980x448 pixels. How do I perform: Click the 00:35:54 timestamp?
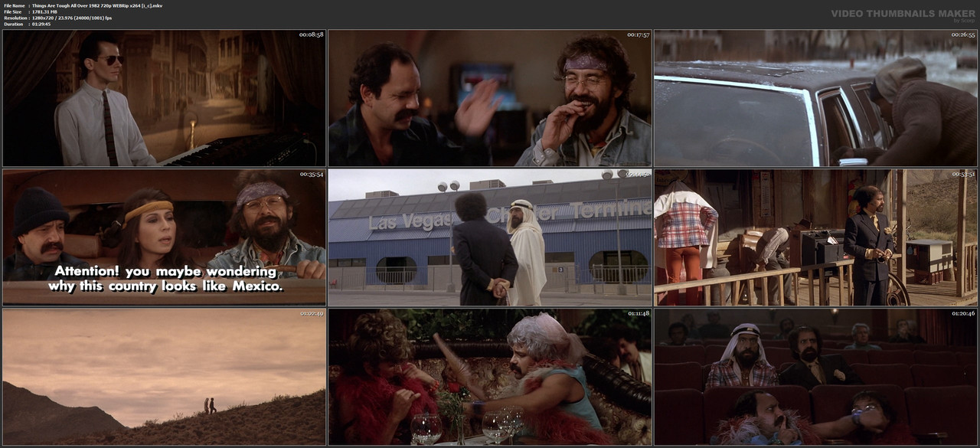(311, 174)
